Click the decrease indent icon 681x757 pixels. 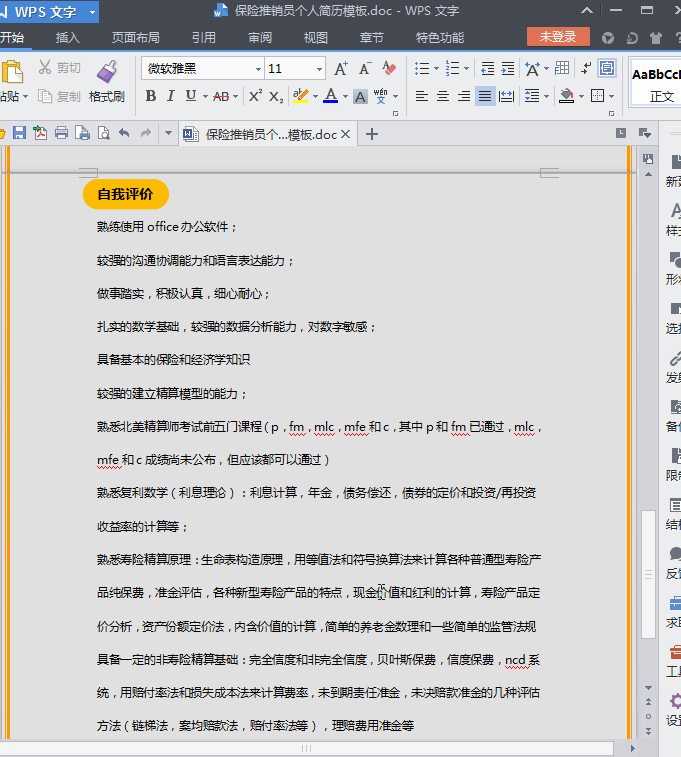click(488, 69)
